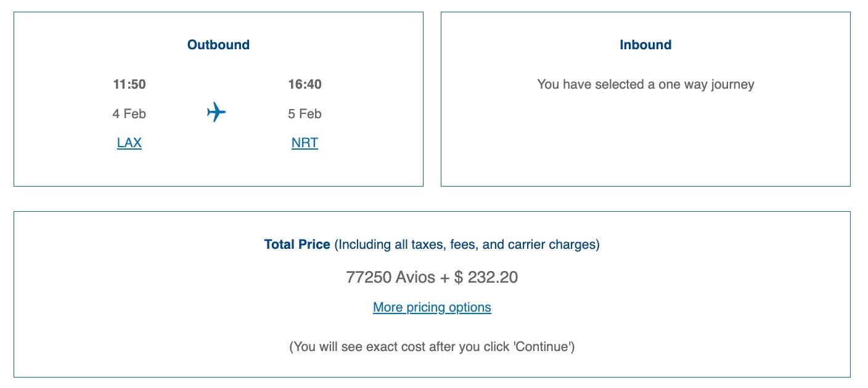Click the airplane icon between departure and arrival
This screenshot has height=388, width=868.
(x=216, y=113)
